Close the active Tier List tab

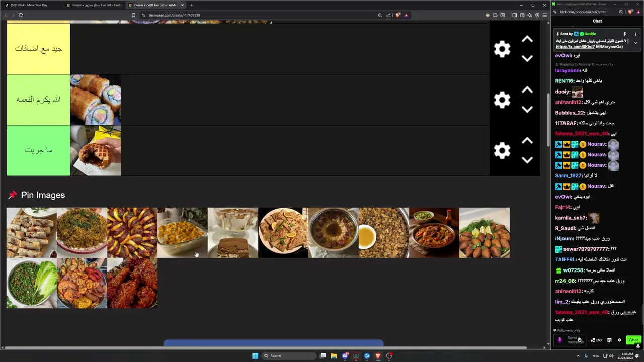click(182, 5)
